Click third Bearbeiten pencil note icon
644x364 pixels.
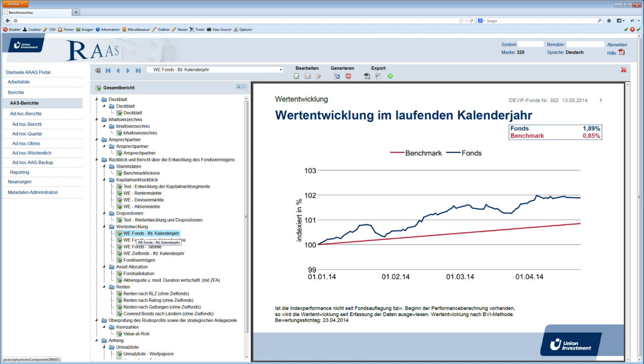click(x=318, y=76)
